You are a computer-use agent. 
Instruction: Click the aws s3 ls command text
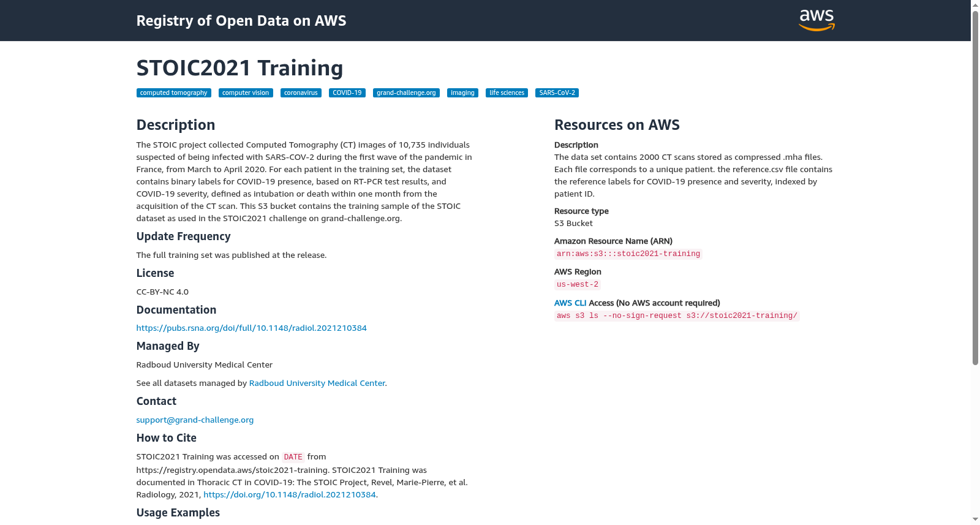[677, 315]
